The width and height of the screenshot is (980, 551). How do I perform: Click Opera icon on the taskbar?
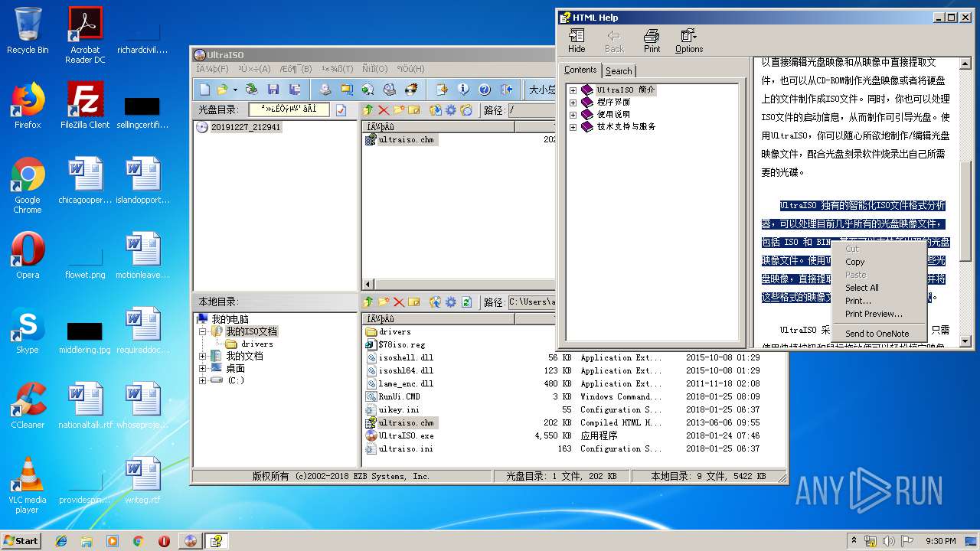(164, 541)
